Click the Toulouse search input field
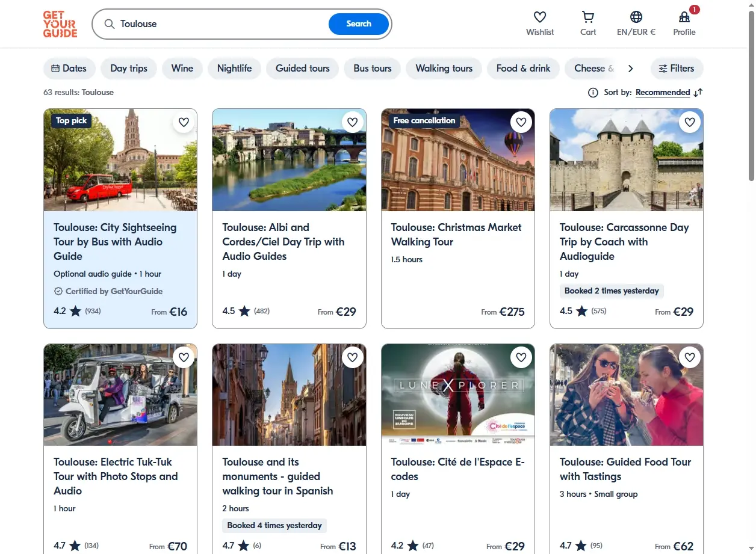 coord(222,24)
